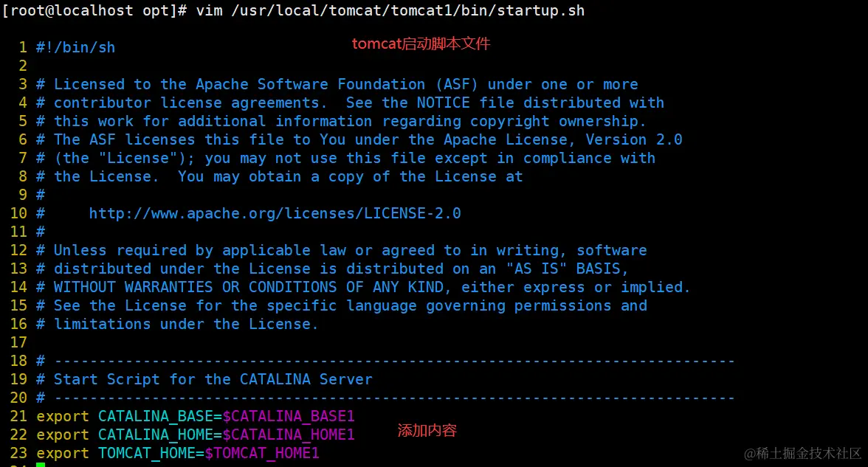The height and width of the screenshot is (467, 868).
Task: Click the 稀土掘金技术社区 watermark
Action: click(x=803, y=452)
